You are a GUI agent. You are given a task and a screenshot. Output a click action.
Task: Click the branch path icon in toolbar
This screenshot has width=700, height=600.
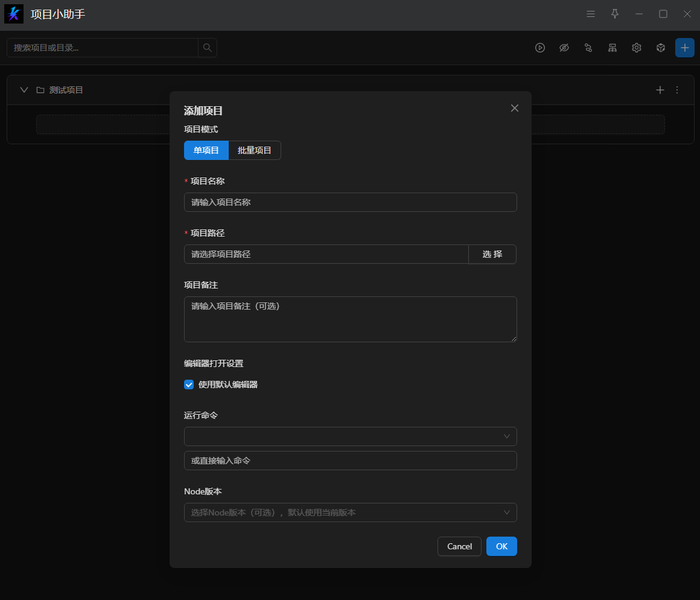[x=588, y=48]
